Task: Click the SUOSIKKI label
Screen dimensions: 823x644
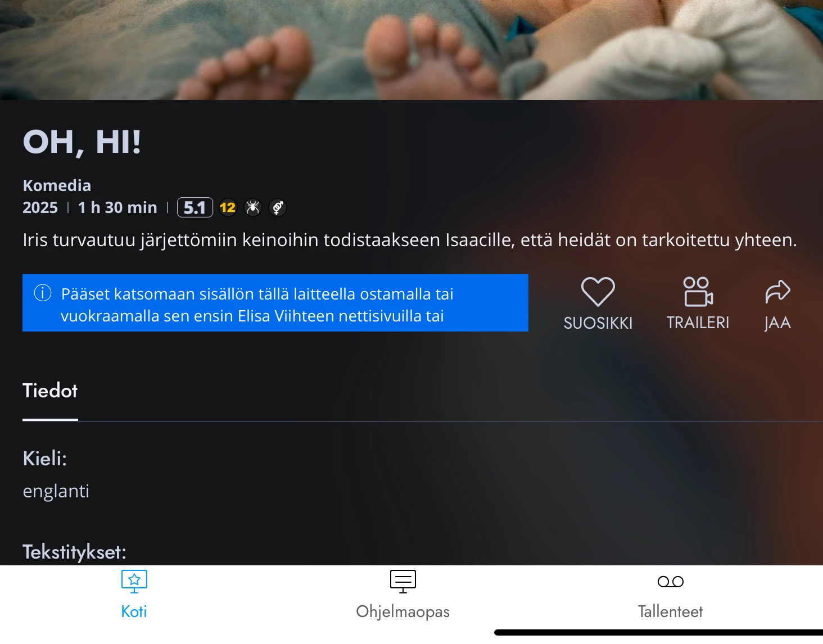Action: pyautogui.click(x=598, y=323)
